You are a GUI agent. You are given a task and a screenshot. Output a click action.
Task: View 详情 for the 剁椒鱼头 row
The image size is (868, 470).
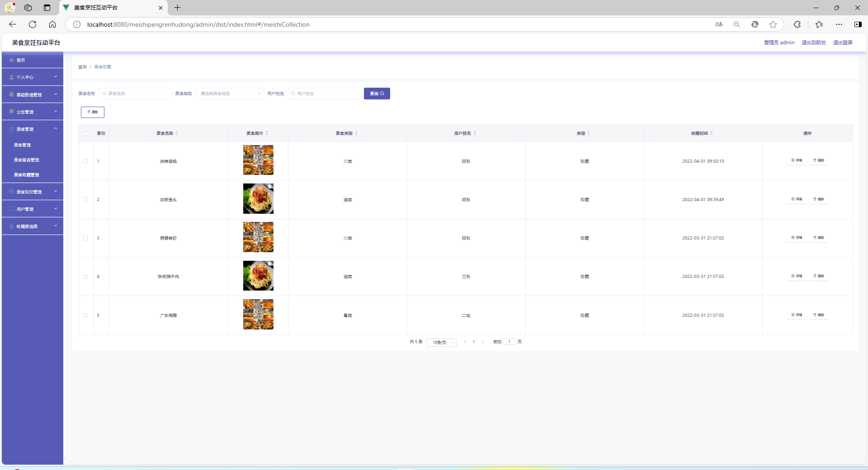tap(797, 199)
